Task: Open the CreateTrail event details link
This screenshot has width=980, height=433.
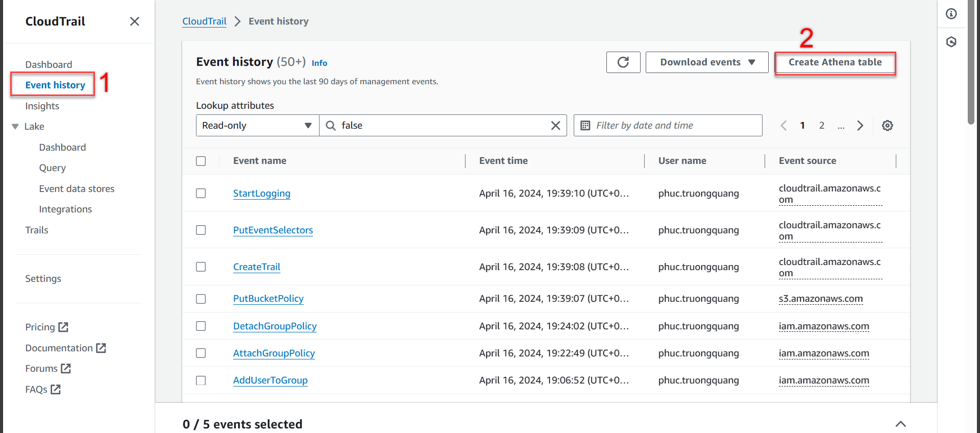Action: (x=256, y=267)
